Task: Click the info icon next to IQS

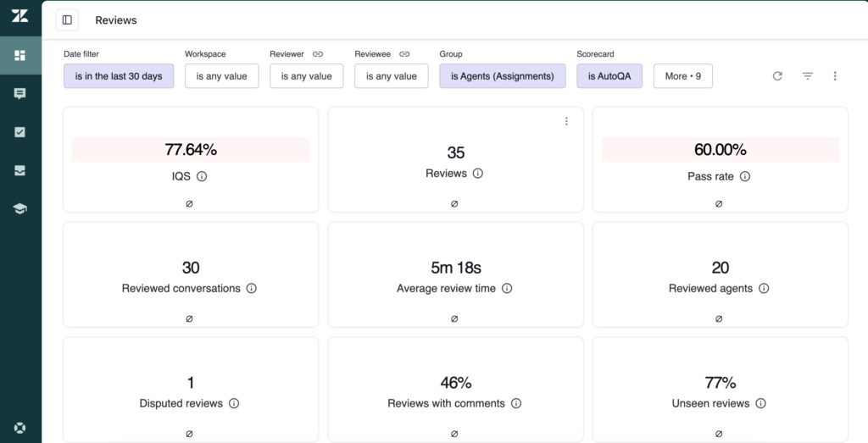Action: pyautogui.click(x=202, y=176)
